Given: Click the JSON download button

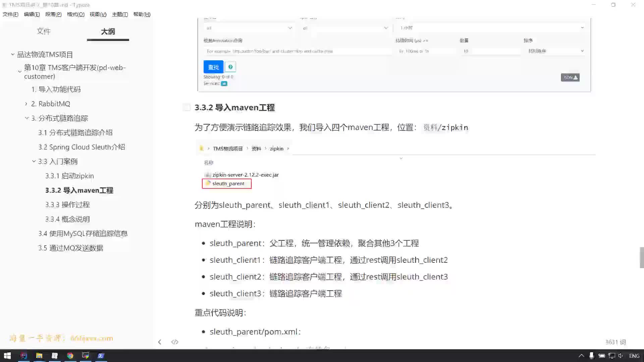Looking at the screenshot, I should click(570, 77).
